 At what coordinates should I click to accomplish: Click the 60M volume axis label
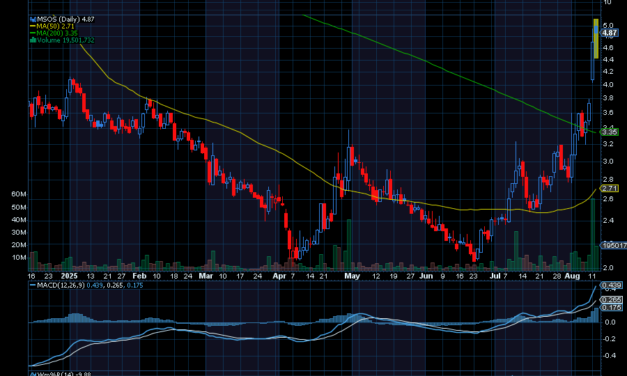point(19,194)
